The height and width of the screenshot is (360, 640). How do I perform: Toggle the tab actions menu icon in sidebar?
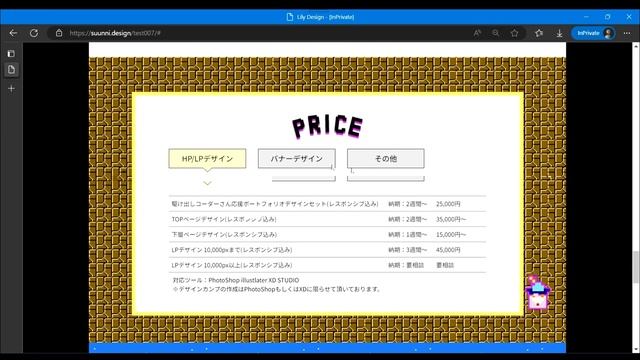point(11,53)
